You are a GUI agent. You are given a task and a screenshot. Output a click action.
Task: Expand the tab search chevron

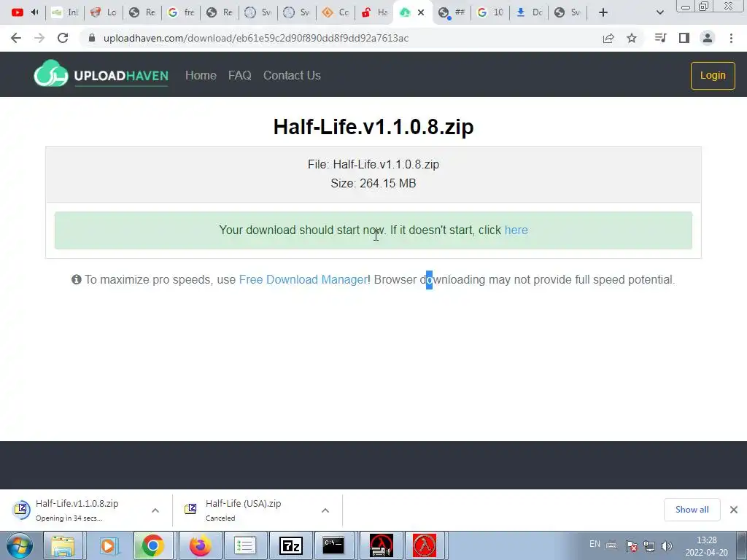(659, 12)
